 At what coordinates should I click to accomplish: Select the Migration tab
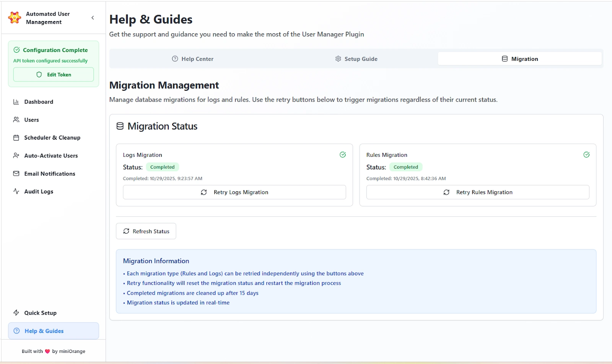point(519,58)
